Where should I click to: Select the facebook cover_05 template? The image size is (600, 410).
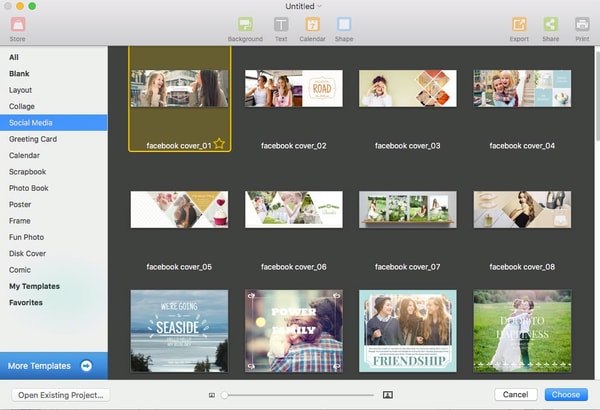pyautogui.click(x=179, y=210)
